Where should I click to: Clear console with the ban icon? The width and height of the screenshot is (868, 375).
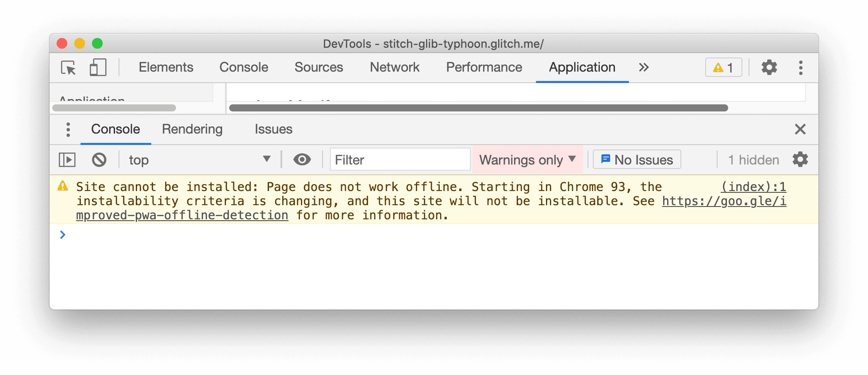(x=99, y=160)
